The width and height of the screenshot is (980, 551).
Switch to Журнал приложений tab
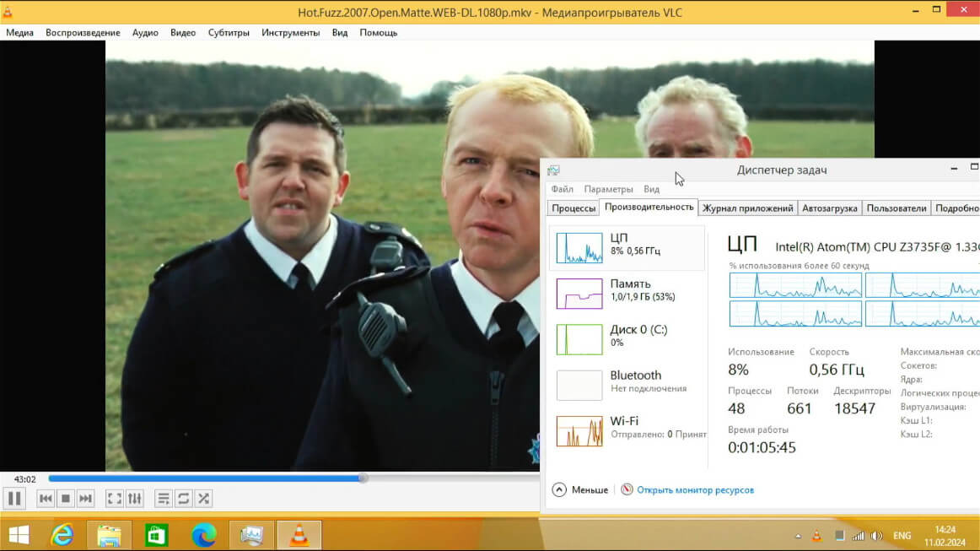[x=747, y=208]
